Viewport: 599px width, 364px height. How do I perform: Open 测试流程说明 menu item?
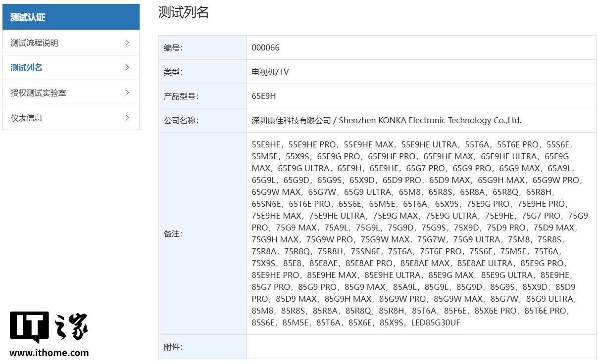(x=71, y=43)
